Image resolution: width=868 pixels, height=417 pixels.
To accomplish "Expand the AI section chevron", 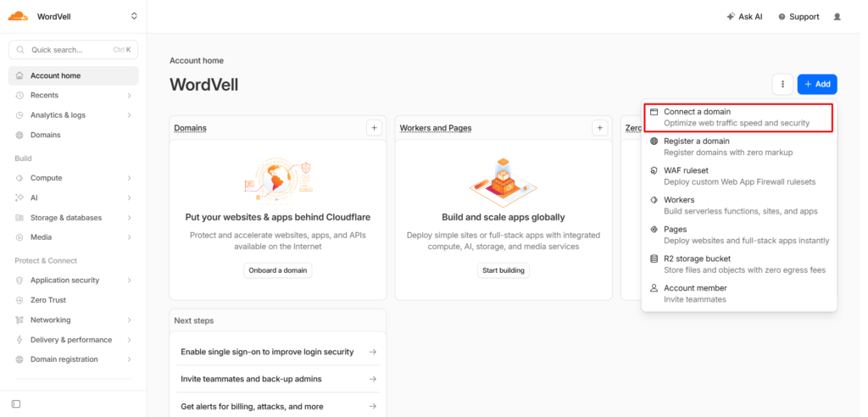I will 129,197.
